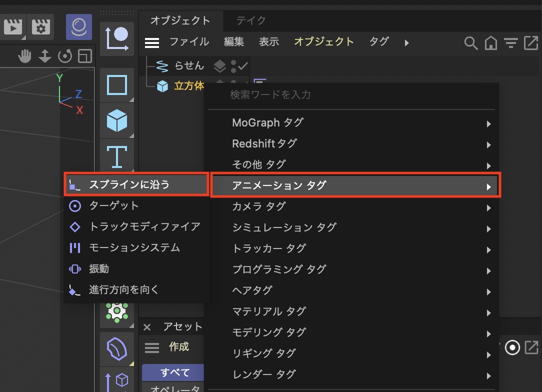Click the rectangle spline tool icon
The width and height of the screenshot is (542, 392).
(x=117, y=85)
